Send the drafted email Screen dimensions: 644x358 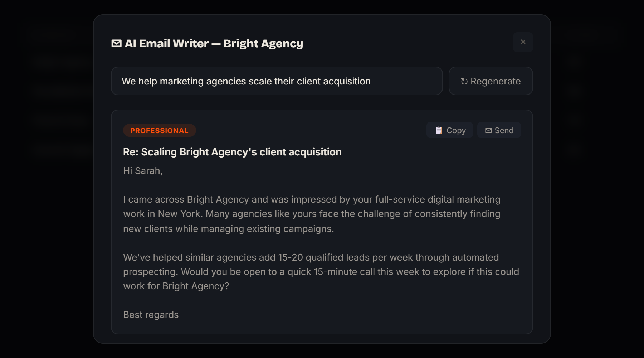[x=499, y=130]
